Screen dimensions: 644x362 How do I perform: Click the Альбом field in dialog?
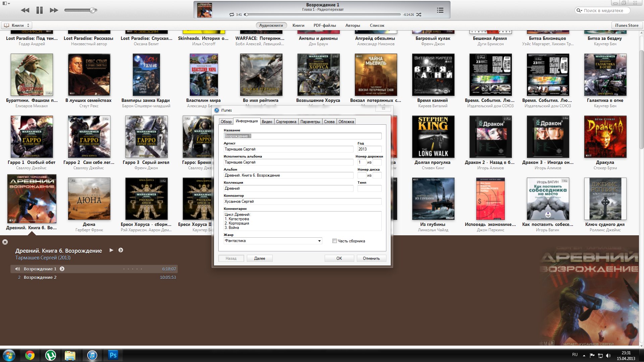[x=288, y=175]
